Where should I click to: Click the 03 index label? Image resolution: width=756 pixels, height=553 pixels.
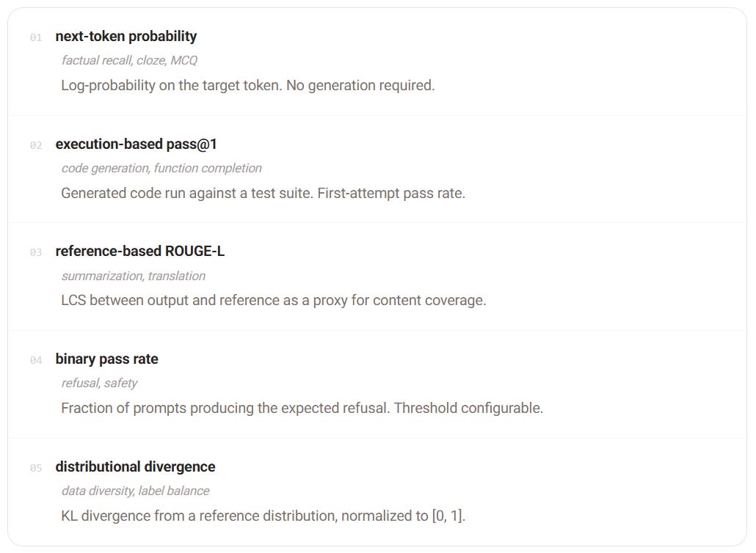pyautogui.click(x=36, y=252)
